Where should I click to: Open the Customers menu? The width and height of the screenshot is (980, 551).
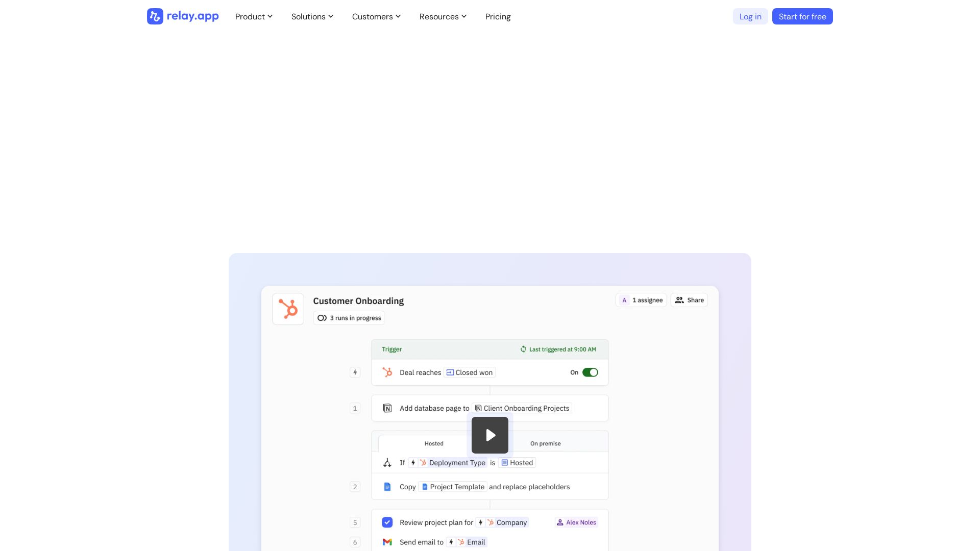(376, 16)
